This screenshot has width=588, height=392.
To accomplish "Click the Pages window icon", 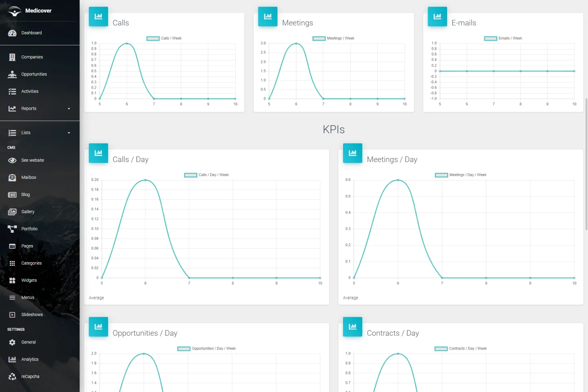I will [12, 246].
